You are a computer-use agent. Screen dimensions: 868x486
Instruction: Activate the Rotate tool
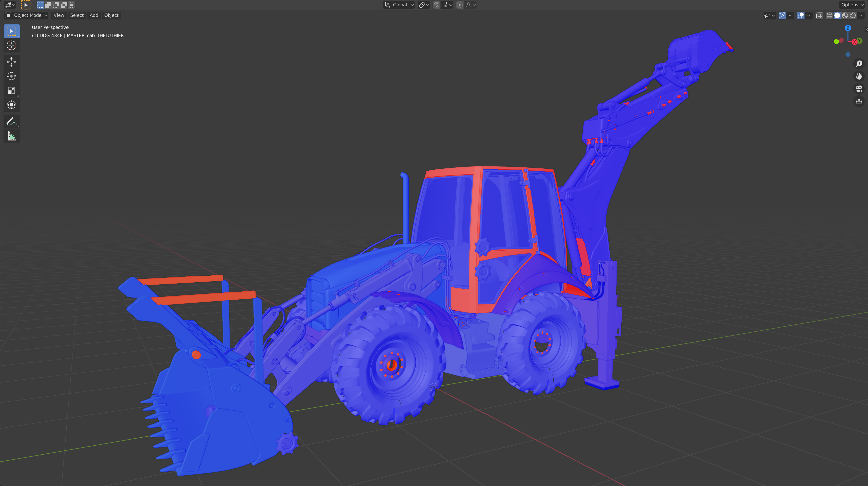pos(11,76)
